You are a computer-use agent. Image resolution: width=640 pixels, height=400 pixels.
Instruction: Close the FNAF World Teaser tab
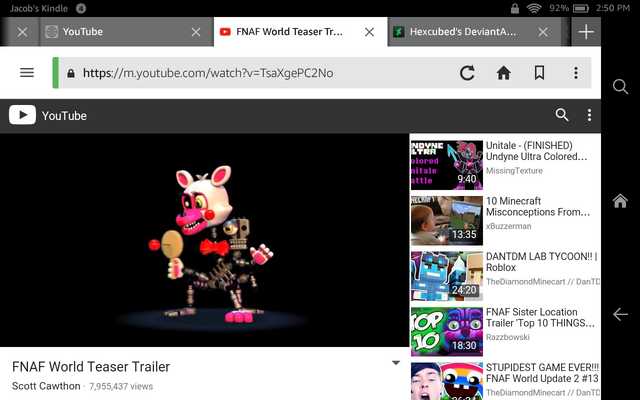pyautogui.click(x=369, y=32)
